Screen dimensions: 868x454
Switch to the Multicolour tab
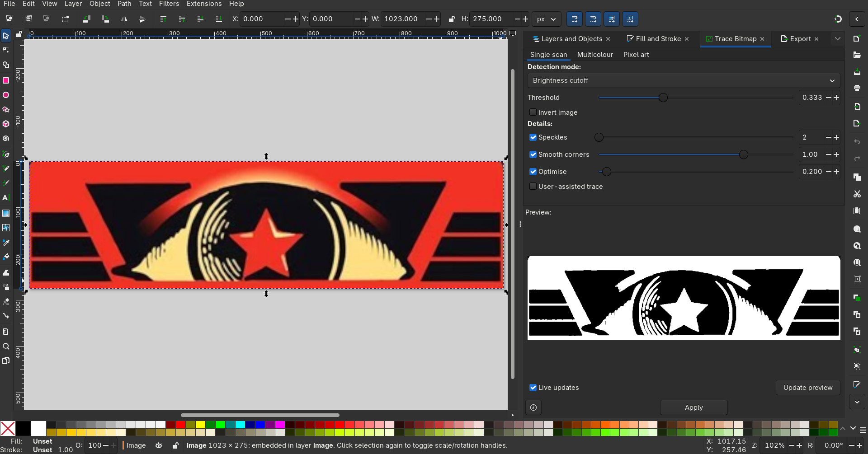(x=595, y=55)
